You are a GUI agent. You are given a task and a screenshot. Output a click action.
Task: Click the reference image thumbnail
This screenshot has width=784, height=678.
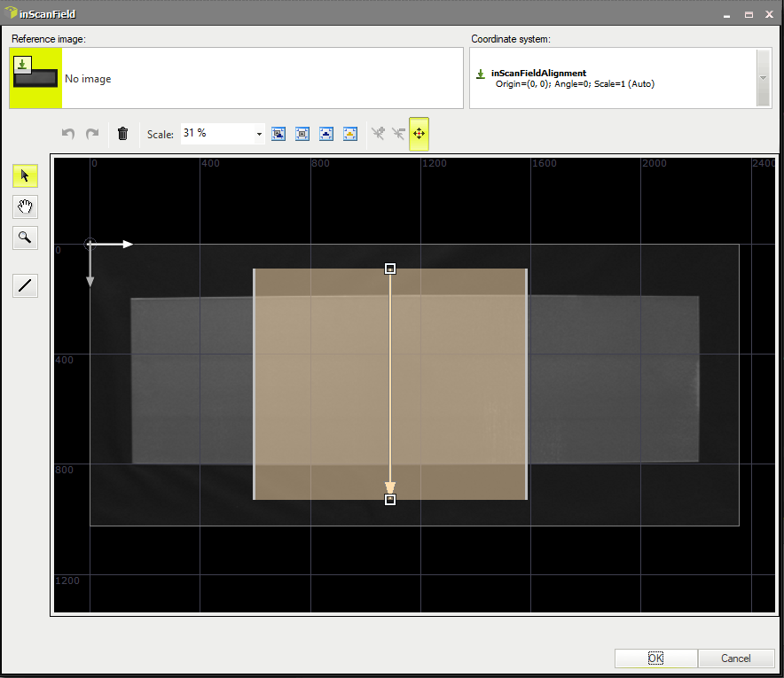(35, 77)
